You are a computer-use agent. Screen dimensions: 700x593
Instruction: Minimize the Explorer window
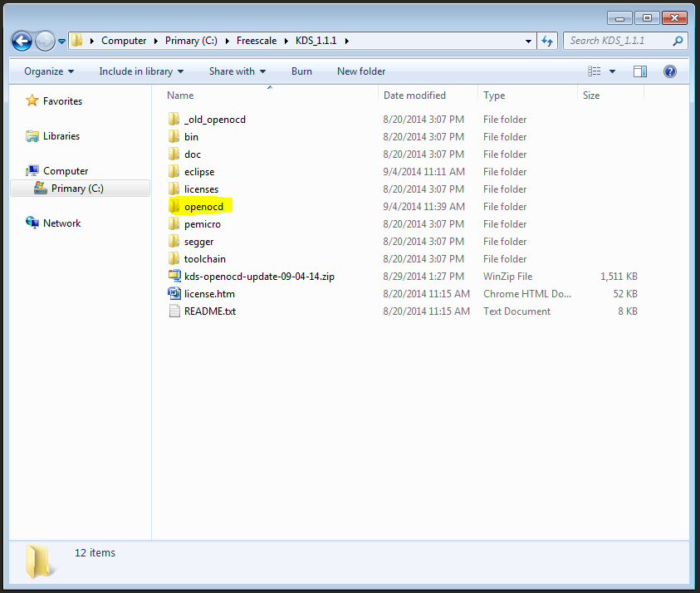pyautogui.click(x=619, y=18)
